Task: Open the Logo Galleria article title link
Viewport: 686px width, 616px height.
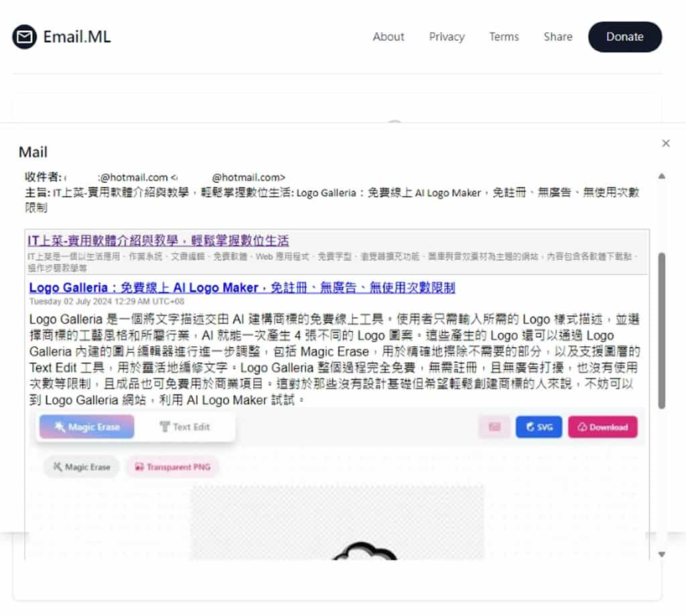Action: (x=242, y=288)
